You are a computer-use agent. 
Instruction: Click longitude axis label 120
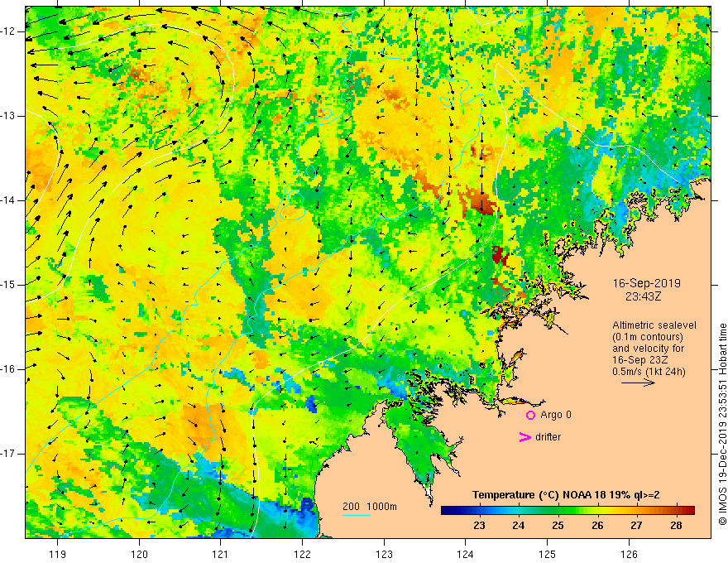139,554
